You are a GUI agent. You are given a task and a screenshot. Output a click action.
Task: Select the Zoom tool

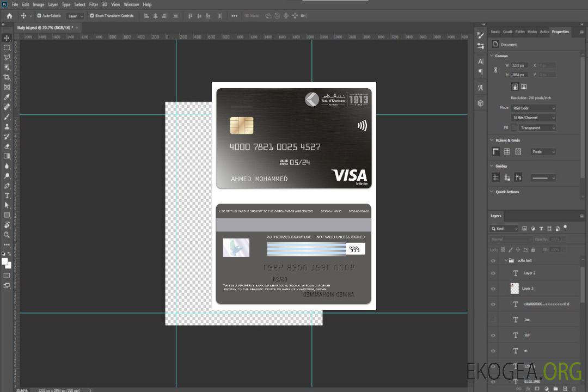point(7,235)
